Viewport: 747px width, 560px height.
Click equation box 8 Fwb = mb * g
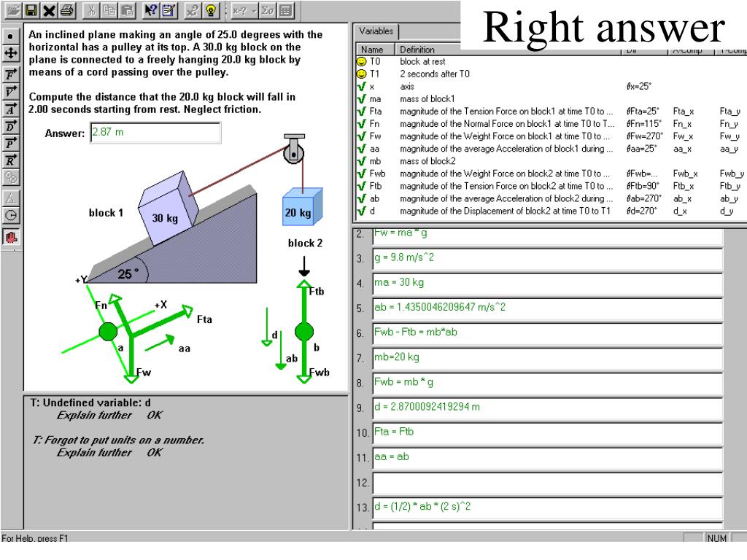(547, 384)
